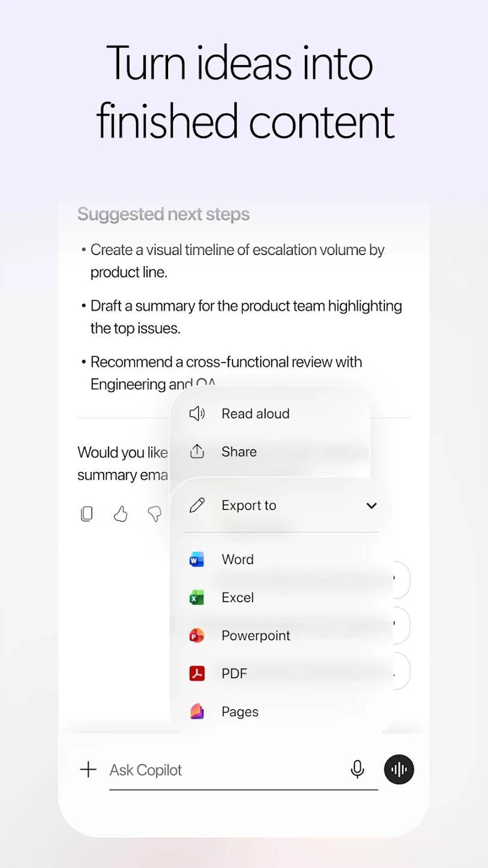Viewport: 488px width, 868px height.
Task: Tap the thumbs up icon
Action: (120, 514)
